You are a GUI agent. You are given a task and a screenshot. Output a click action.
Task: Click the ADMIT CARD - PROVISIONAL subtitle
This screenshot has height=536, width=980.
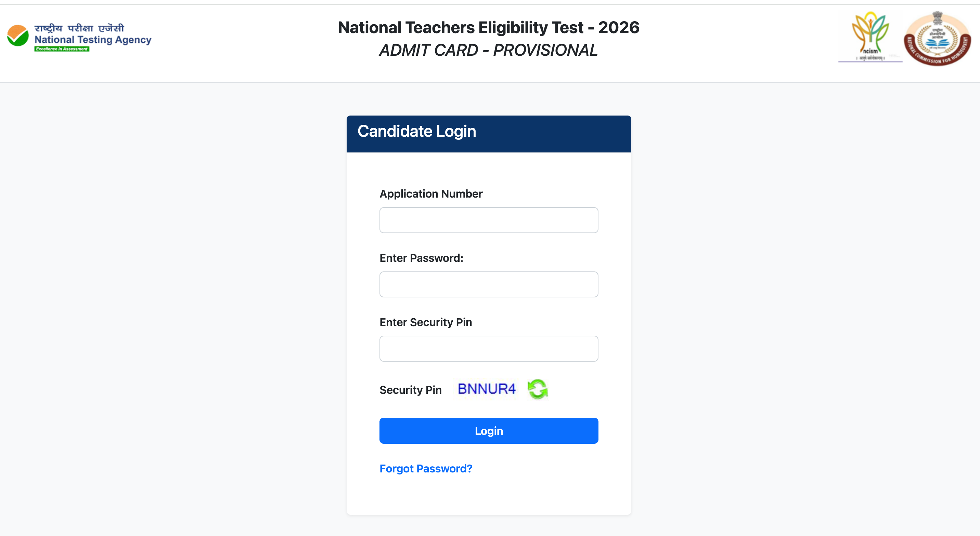(488, 50)
